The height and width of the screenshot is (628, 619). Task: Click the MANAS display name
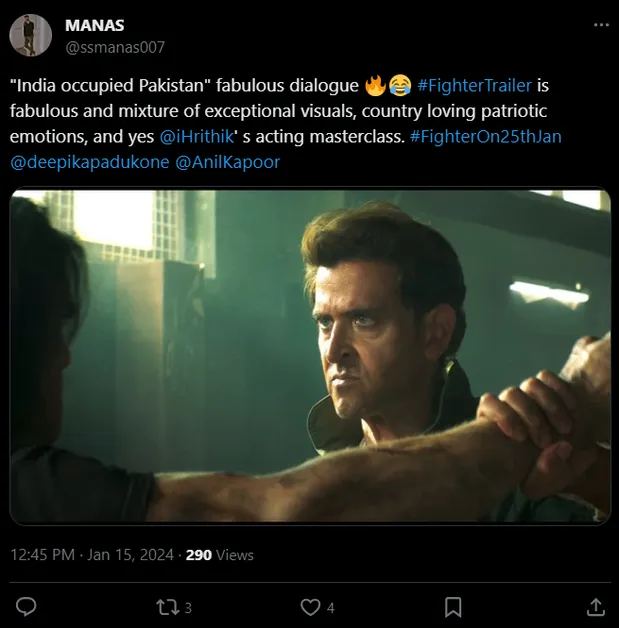tap(94, 25)
